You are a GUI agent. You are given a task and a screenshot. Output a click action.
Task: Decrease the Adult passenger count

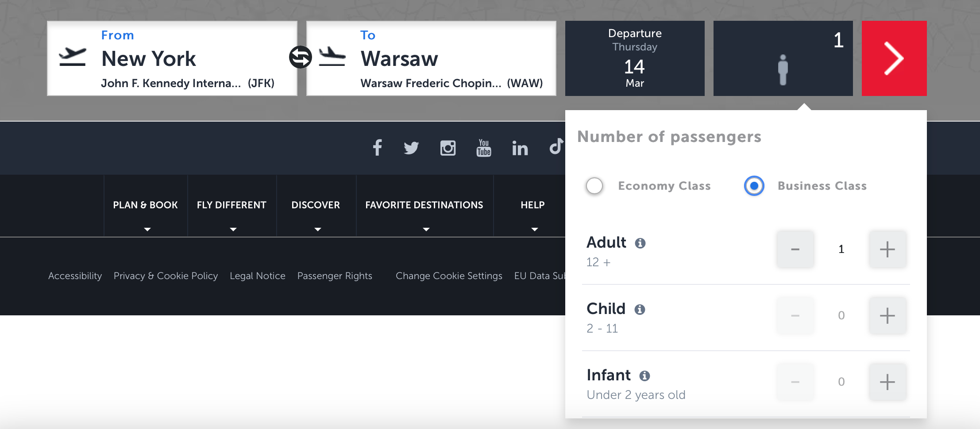click(795, 249)
